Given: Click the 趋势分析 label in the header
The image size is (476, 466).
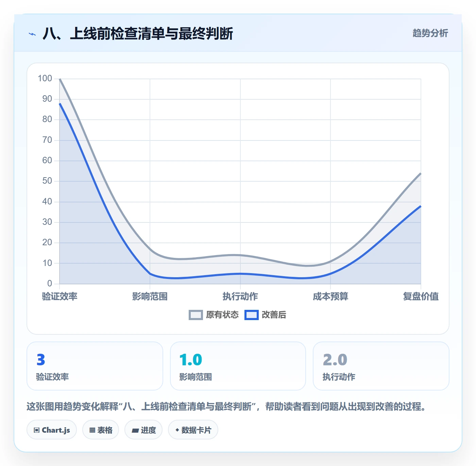Looking at the screenshot, I should [430, 33].
